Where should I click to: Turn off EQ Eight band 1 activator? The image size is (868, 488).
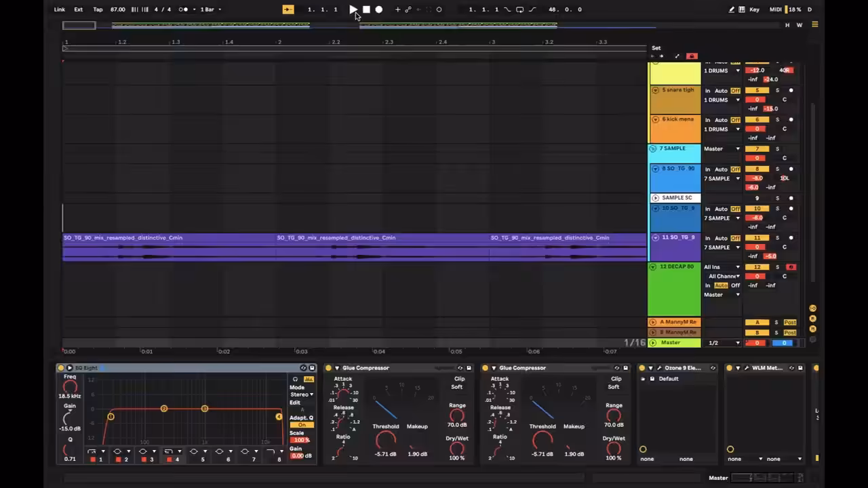93,460
